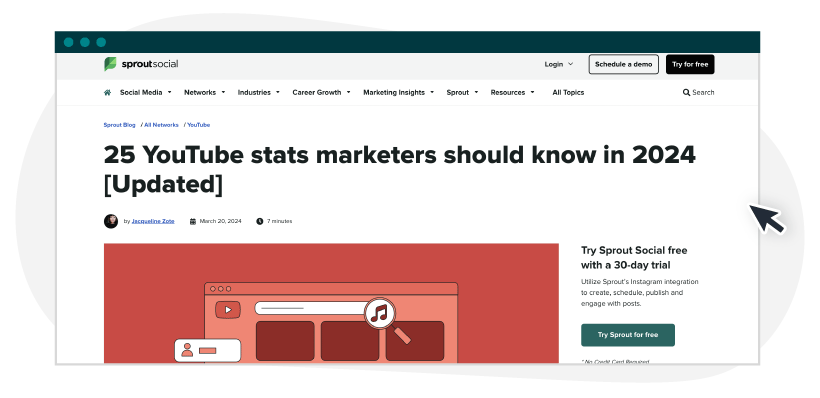Open the Login dropdown
Viewport: 820px width, 398px height.
559,64
